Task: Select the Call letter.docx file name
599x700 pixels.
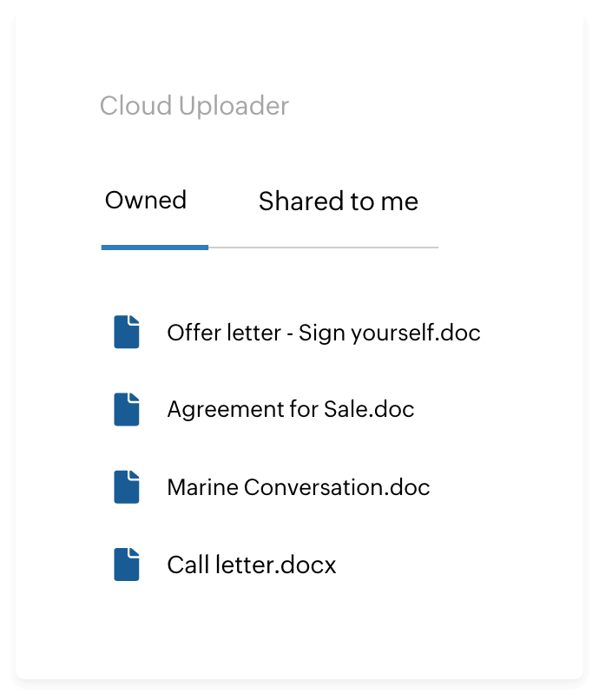Action: pyautogui.click(x=251, y=565)
